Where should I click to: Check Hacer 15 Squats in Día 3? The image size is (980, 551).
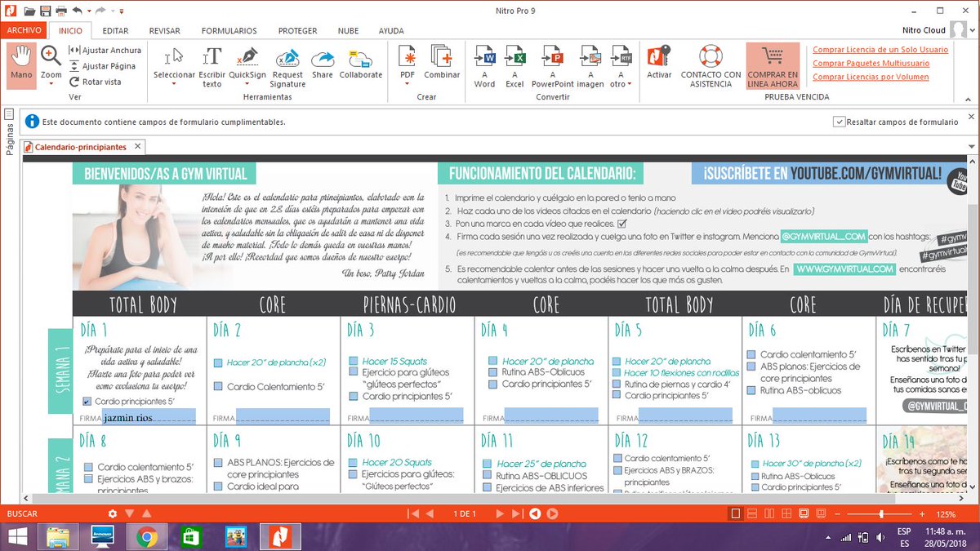click(354, 361)
